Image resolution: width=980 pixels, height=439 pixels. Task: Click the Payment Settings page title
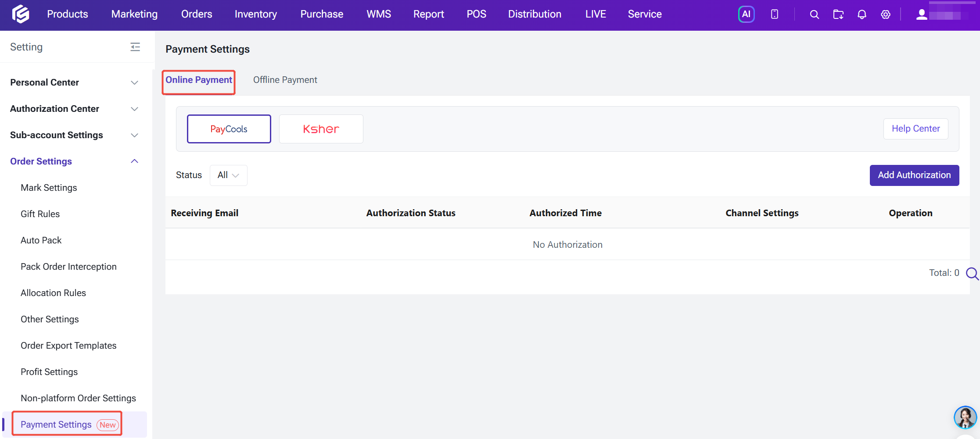tap(208, 49)
